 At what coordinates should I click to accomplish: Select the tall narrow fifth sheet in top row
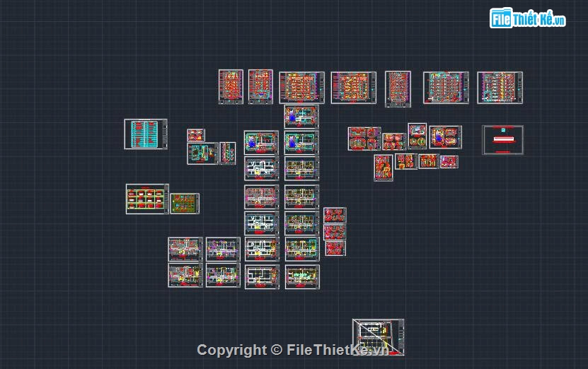(x=398, y=89)
